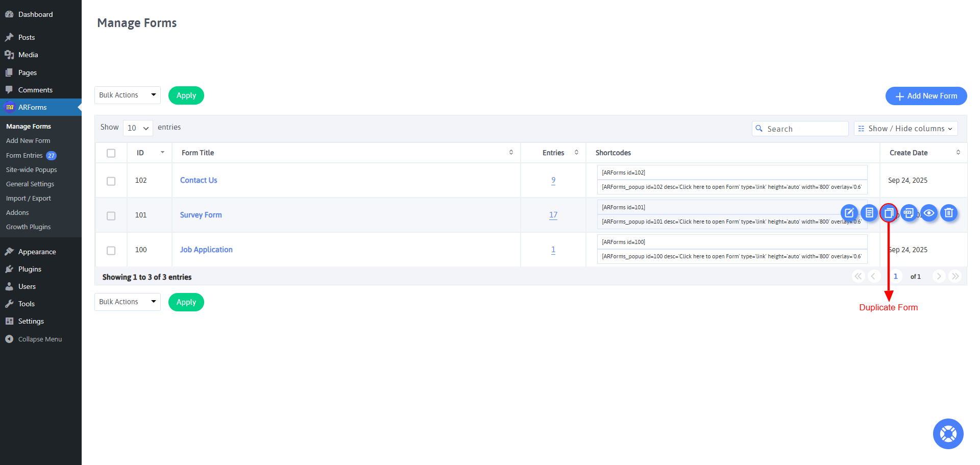
Task: Open Show / Hide columns dropdown
Action: pos(905,129)
